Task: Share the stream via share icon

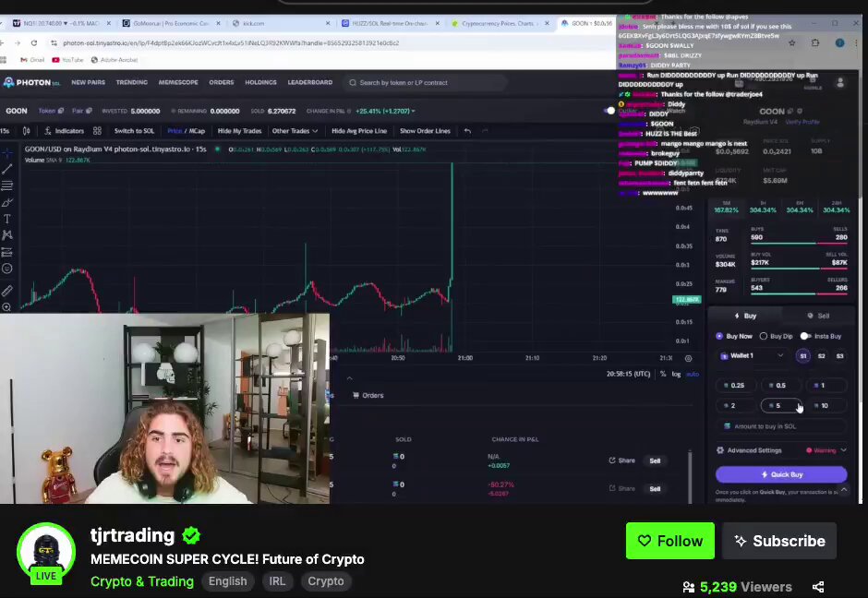Action: click(x=818, y=587)
